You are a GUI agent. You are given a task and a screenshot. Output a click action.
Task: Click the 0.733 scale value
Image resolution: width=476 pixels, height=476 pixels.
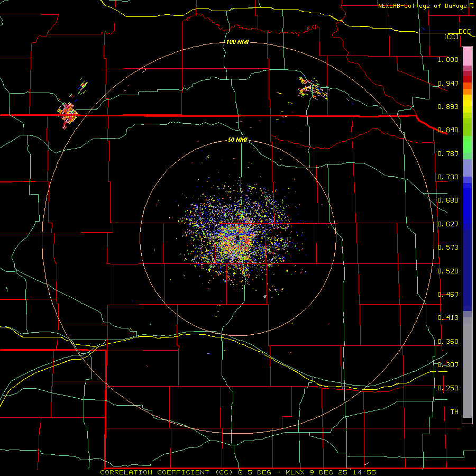tap(448, 177)
